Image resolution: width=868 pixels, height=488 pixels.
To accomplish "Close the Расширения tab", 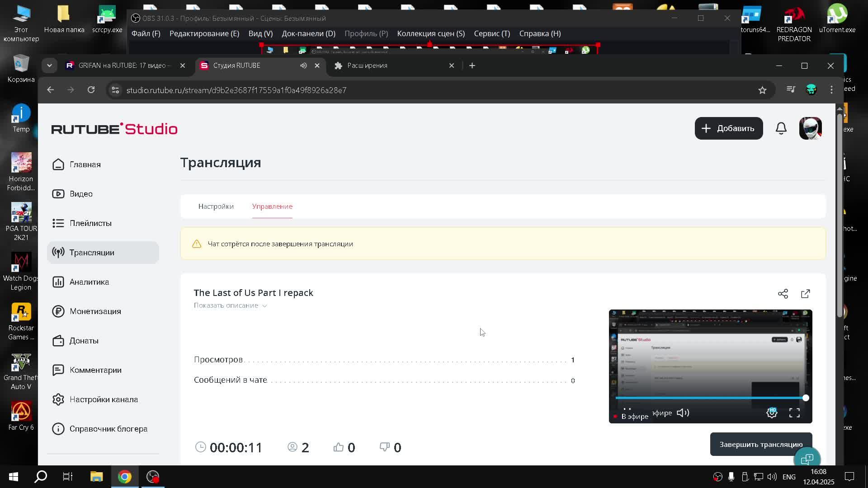I will click(x=451, y=66).
